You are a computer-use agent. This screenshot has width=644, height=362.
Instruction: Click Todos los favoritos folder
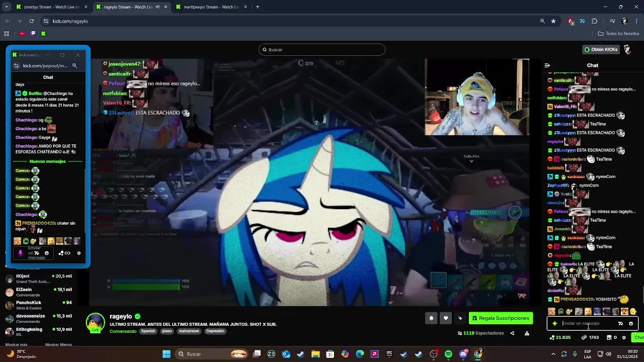click(618, 34)
